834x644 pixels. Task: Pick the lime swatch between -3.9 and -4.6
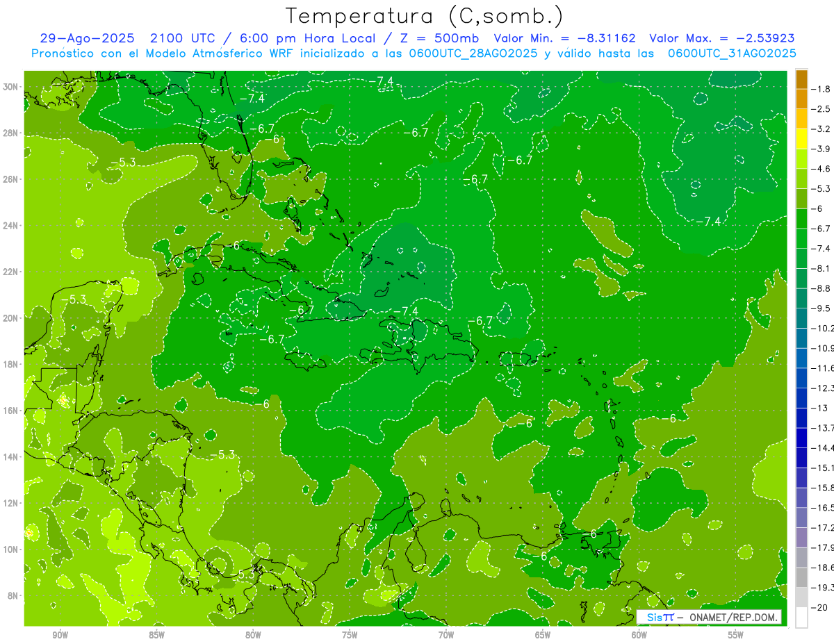click(x=801, y=159)
